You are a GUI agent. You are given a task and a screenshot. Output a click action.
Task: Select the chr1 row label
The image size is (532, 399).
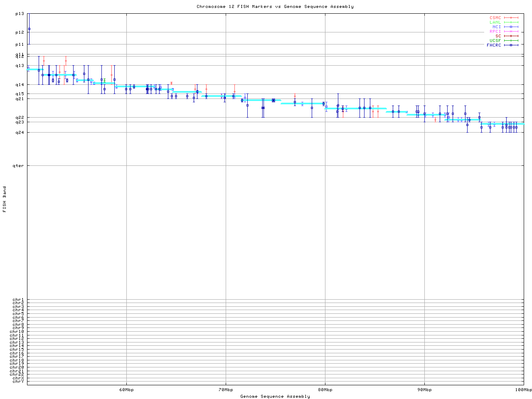18,300
